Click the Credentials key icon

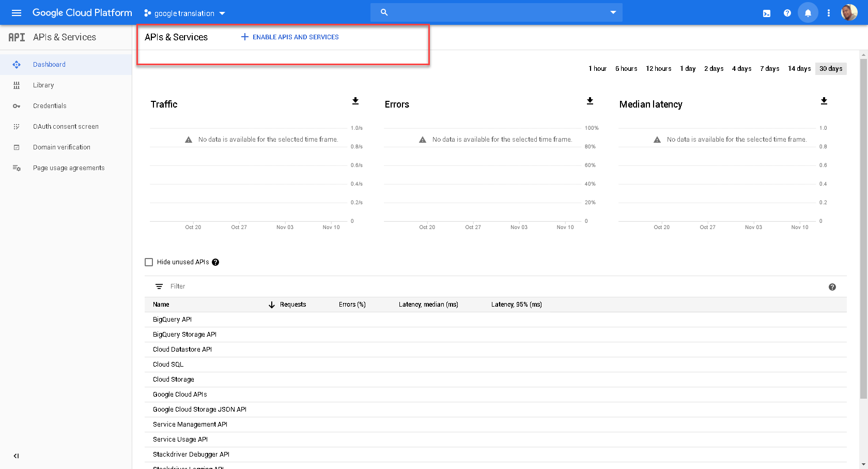(x=17, y=106)
